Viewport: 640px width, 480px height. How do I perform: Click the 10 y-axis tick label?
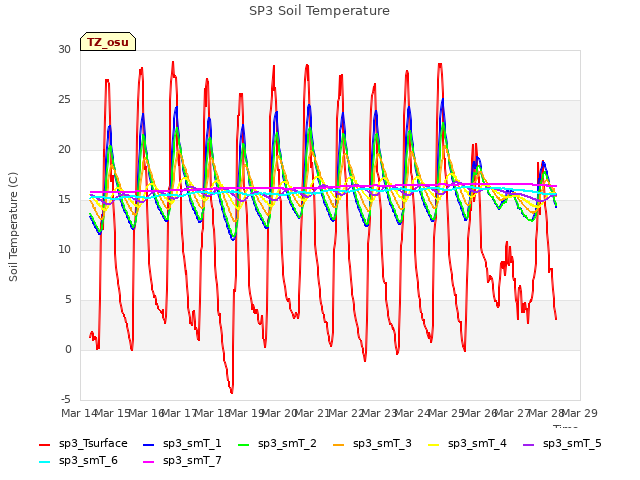tap(64, 249)
